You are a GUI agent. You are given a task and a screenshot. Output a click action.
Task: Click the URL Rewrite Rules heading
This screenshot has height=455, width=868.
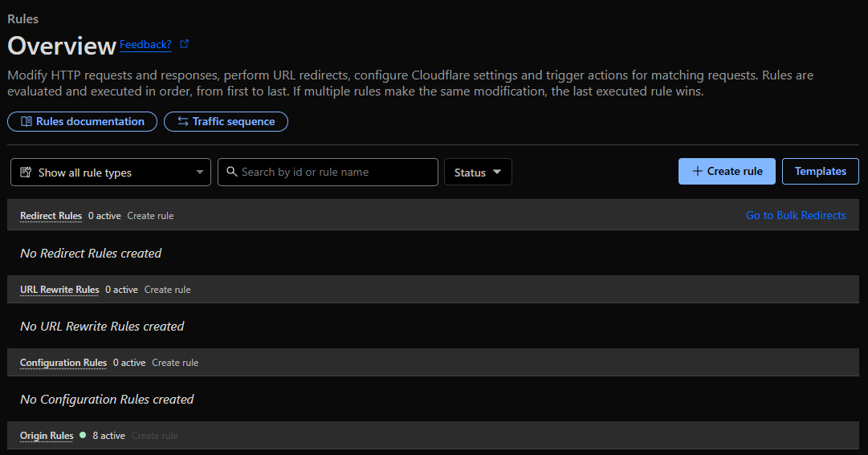click(x=59, y=290)
